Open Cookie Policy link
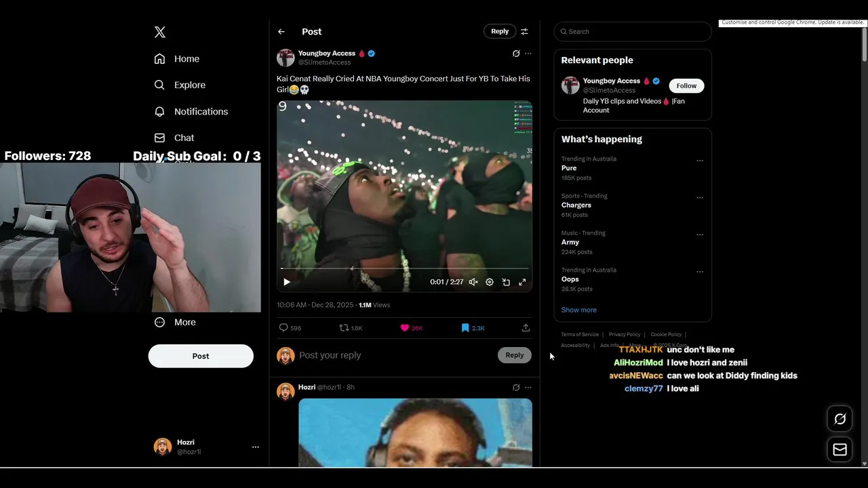This screenshot has height=488, width=868. 666,334
